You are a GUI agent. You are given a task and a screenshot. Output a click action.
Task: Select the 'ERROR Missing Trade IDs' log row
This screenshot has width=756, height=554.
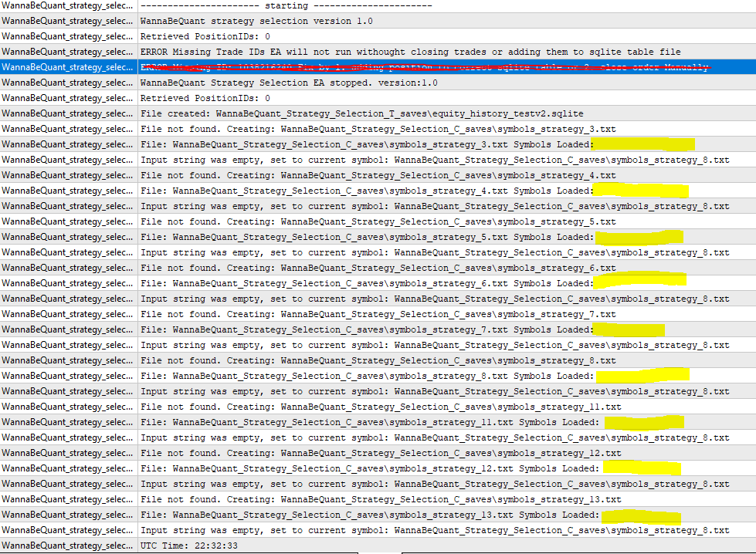(378, 52)
